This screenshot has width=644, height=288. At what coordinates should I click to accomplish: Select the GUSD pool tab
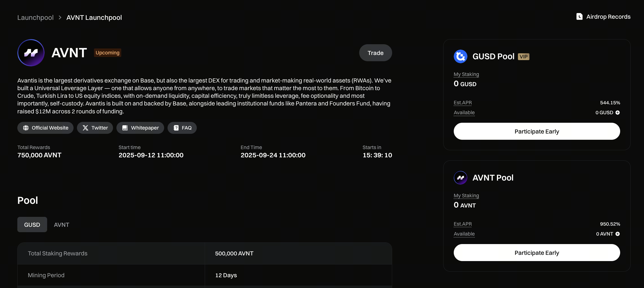pyautogui.click(x=32, y=225)
